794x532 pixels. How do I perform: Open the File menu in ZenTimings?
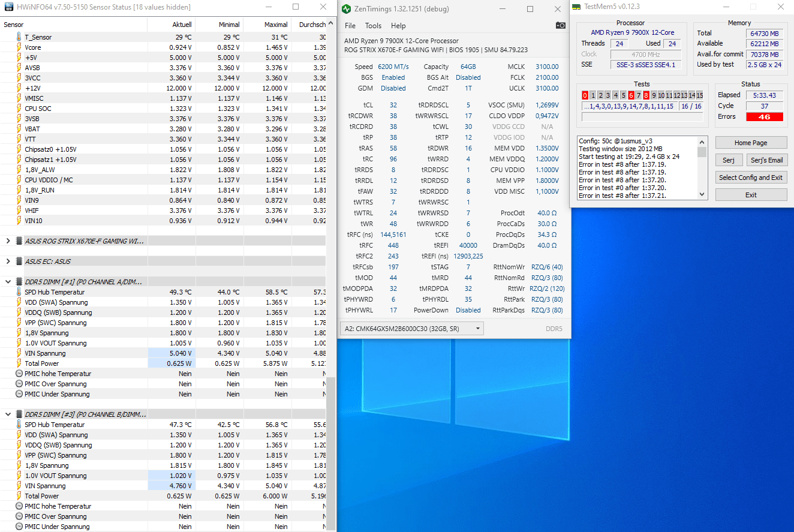click(350, 26)
